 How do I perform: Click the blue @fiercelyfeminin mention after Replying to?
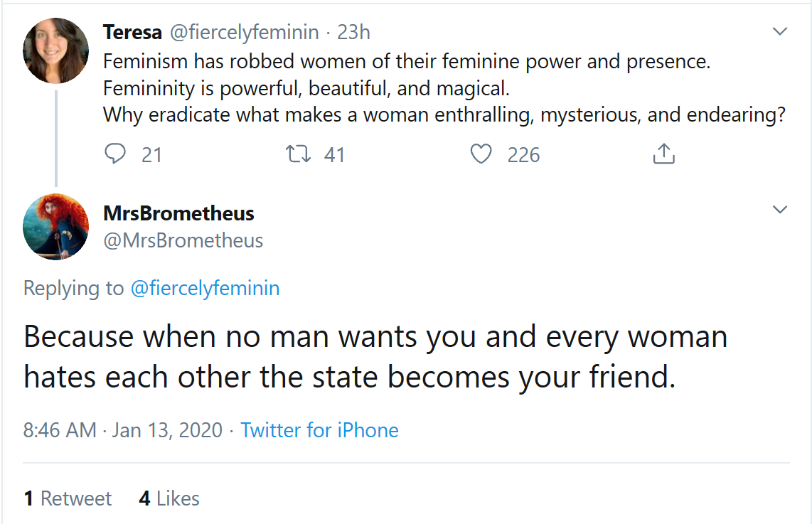205,288
